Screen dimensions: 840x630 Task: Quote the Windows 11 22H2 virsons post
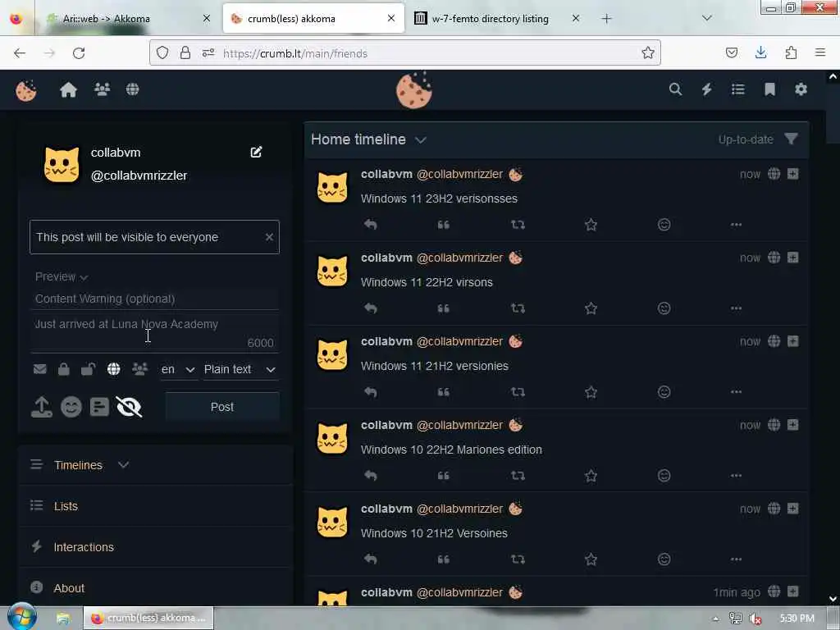[443, 308]
